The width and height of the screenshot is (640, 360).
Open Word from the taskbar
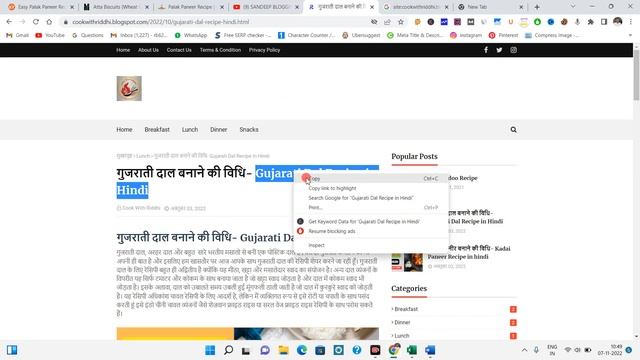[430, 350]
